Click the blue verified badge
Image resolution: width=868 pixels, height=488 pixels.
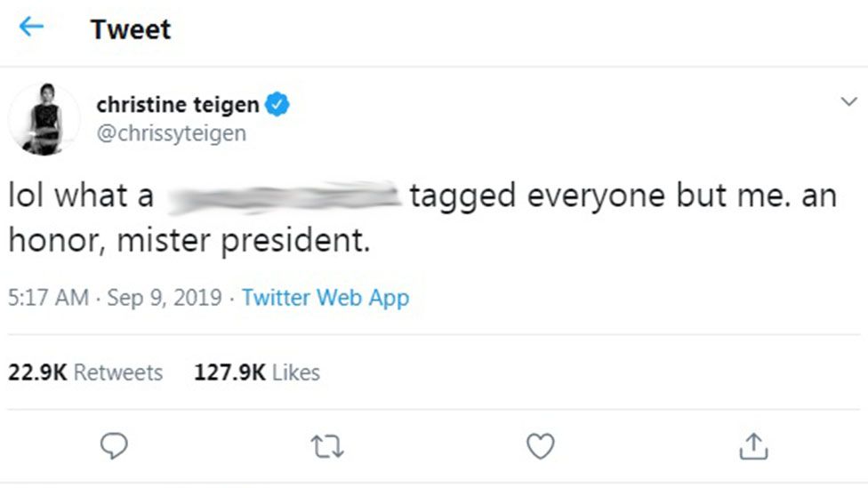coord(278,105)
